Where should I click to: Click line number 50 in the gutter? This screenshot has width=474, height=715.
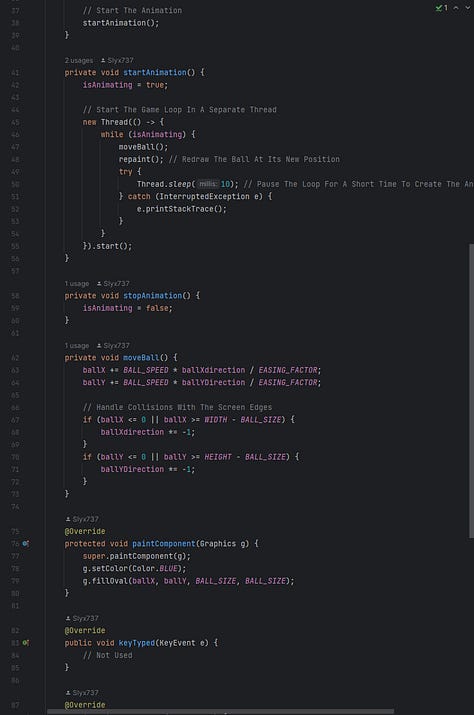coord(15,184)
